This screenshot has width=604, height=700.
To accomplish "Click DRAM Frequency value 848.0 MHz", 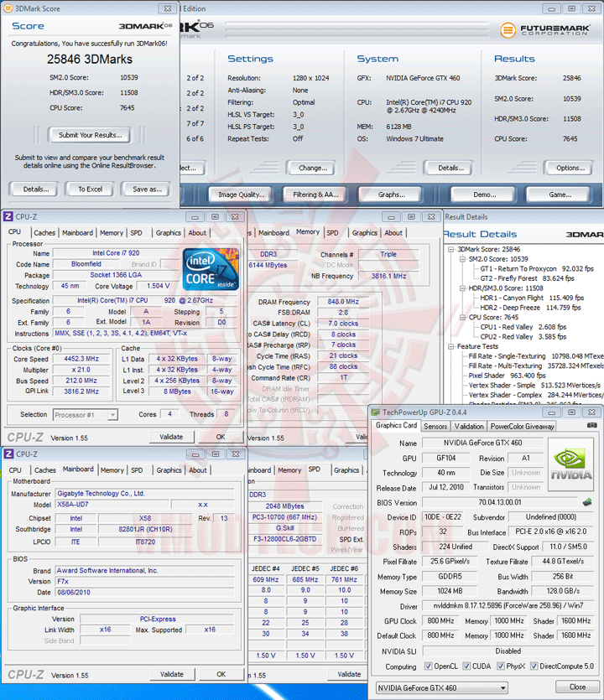I will (x=343, y=301).
